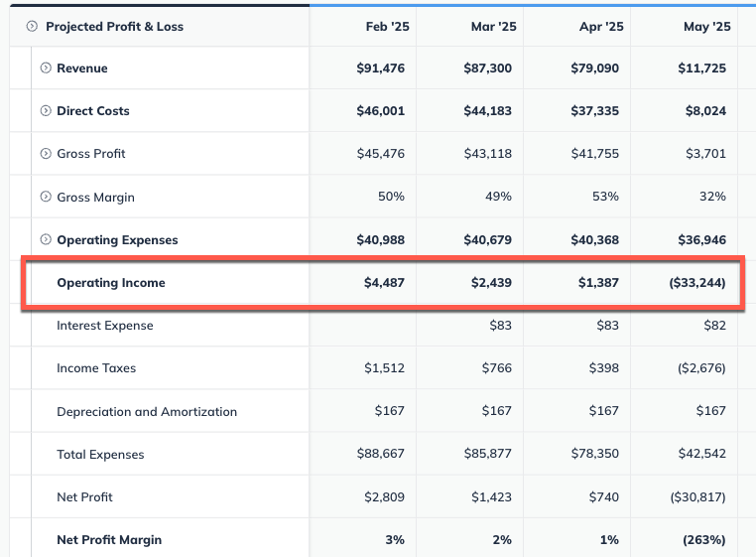Click Gross Margin value 49%

click(498, 197)
